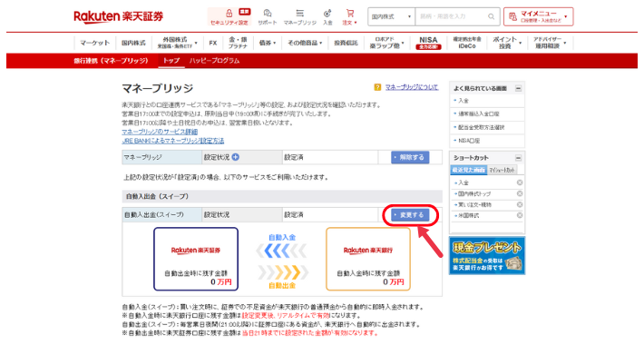This screenshot has height=345, width=644.
Task: Switch to マイショートカット tab
Action: 502,170
